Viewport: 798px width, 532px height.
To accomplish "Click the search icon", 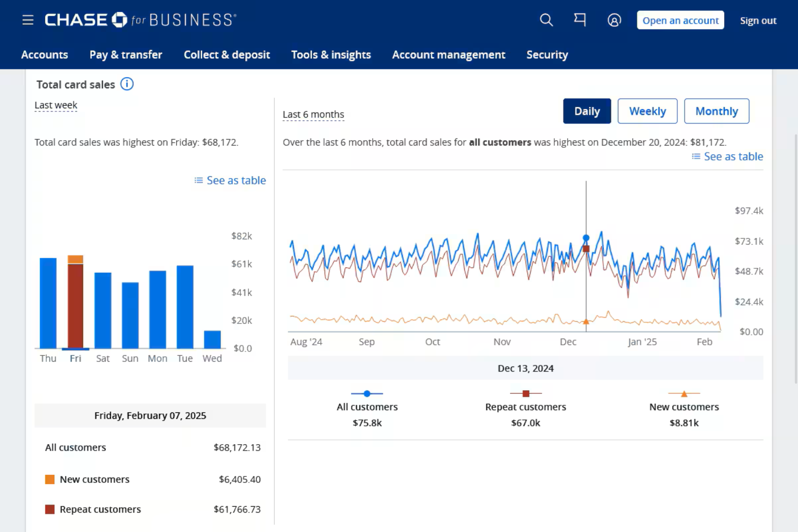I will [x=546, y=20].
